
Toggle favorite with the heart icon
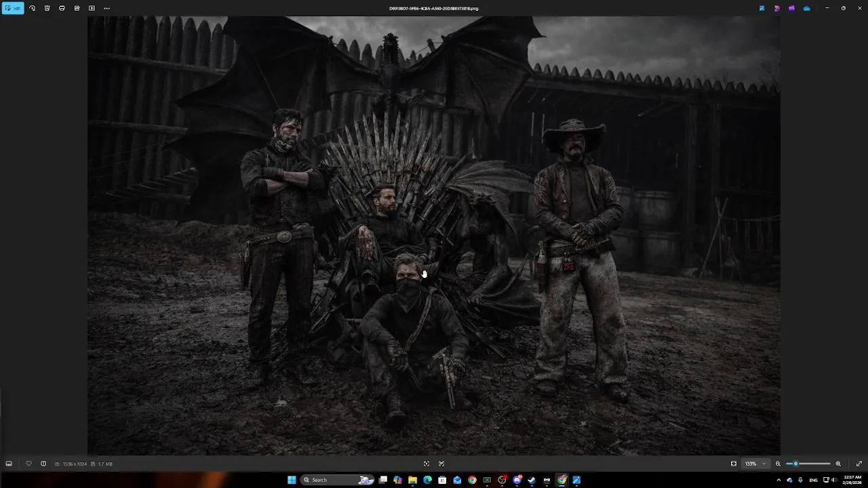pos(28,464)
